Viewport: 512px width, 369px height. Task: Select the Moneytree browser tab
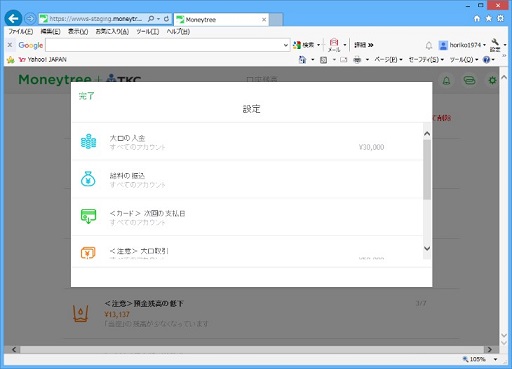(221, 20)
